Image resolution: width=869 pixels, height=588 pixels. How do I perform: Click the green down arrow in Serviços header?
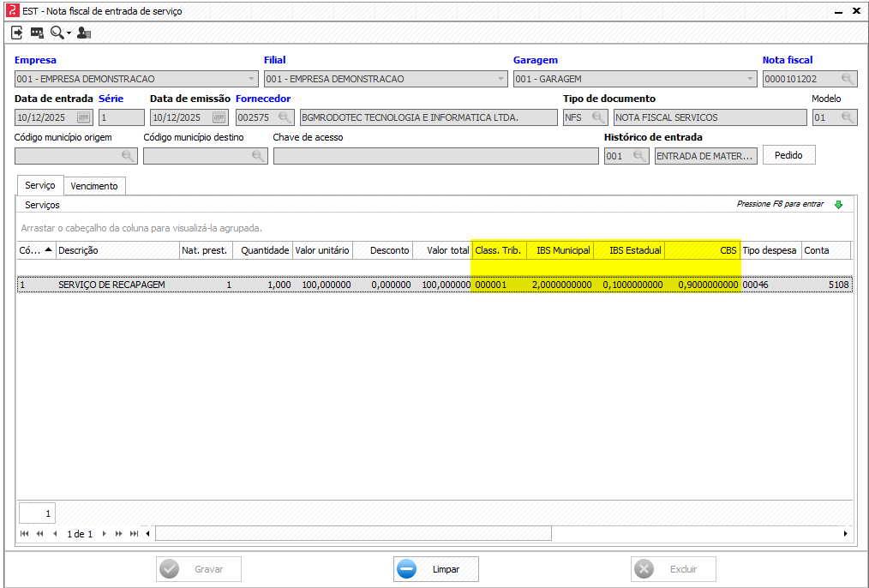(838, 205)
